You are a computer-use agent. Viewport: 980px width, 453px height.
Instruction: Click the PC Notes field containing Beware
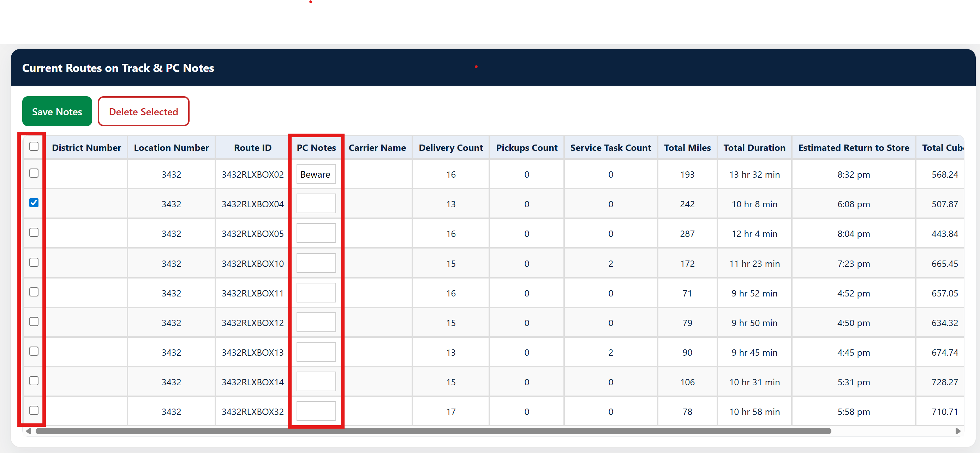pyautogui.click(x=316, y=174)
